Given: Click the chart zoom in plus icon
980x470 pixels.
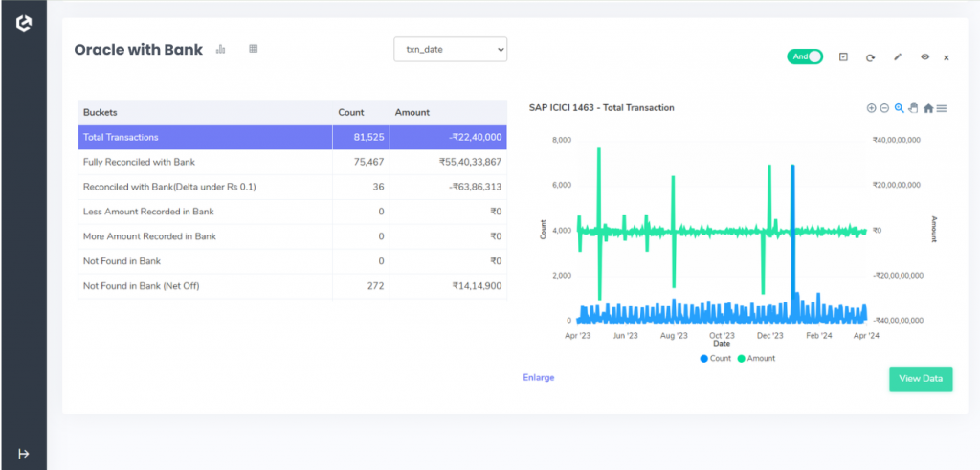Looking at the screenshot, I should [871, 108].
